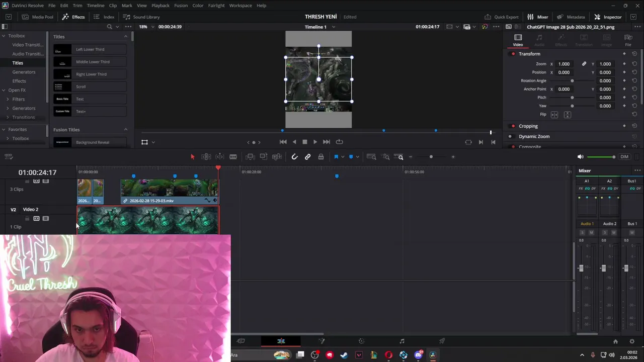This screenshot has height=362, width=644.
Task: Solo the Audio 2 mixer channel
Action: tap(604, 232)
